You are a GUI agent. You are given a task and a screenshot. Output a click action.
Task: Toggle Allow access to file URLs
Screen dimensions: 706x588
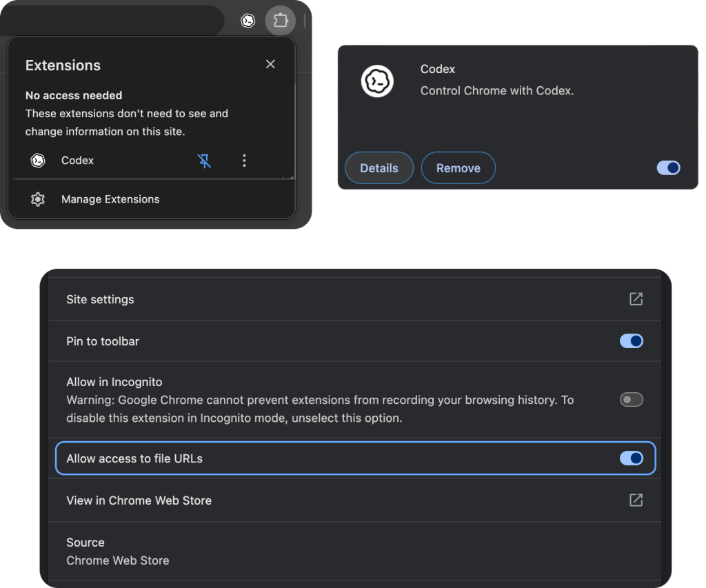(x=632, y=458)
